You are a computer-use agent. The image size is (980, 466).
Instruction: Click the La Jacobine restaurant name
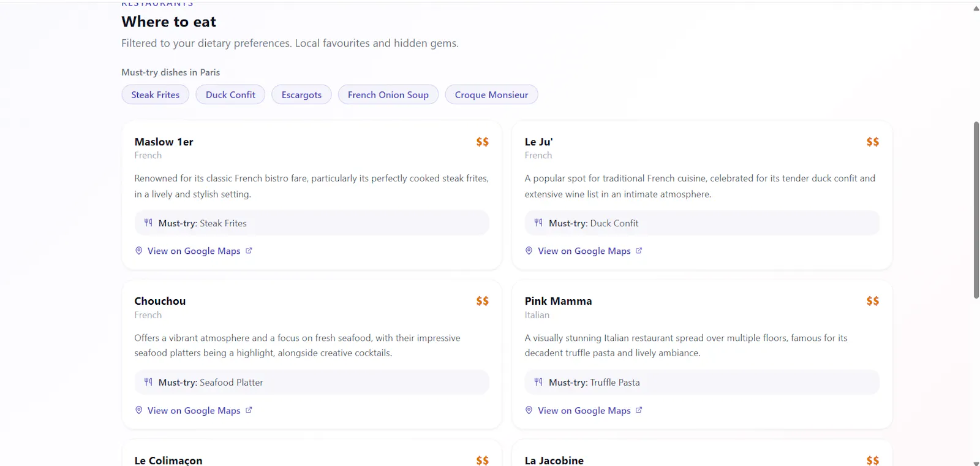pos(554,460)
